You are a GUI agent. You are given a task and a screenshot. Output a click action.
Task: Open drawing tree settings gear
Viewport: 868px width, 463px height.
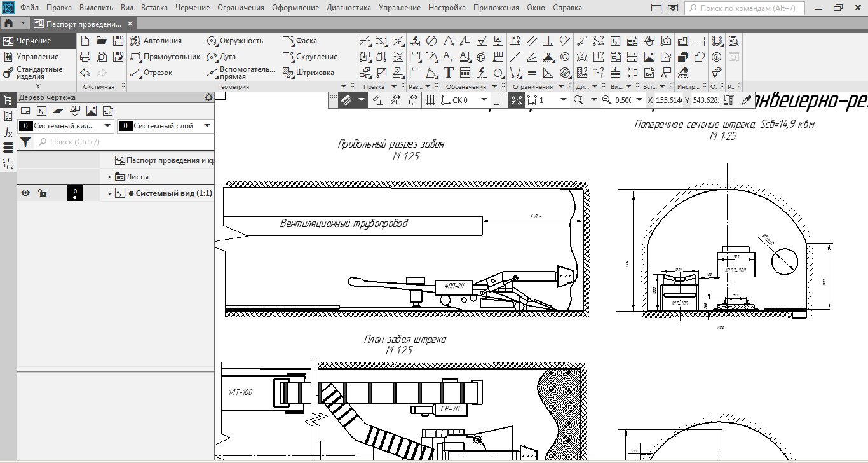coord(208,97)
